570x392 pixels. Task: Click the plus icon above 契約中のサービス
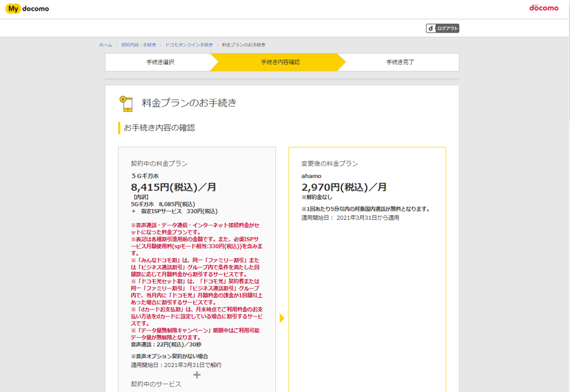pos(197,375)
